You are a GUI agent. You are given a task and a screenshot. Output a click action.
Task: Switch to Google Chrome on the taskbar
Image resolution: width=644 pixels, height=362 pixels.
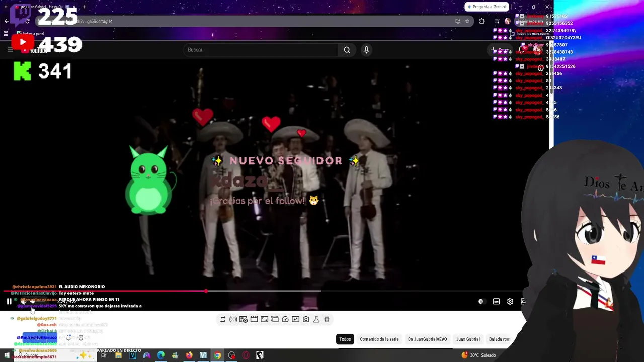(217, 355)
